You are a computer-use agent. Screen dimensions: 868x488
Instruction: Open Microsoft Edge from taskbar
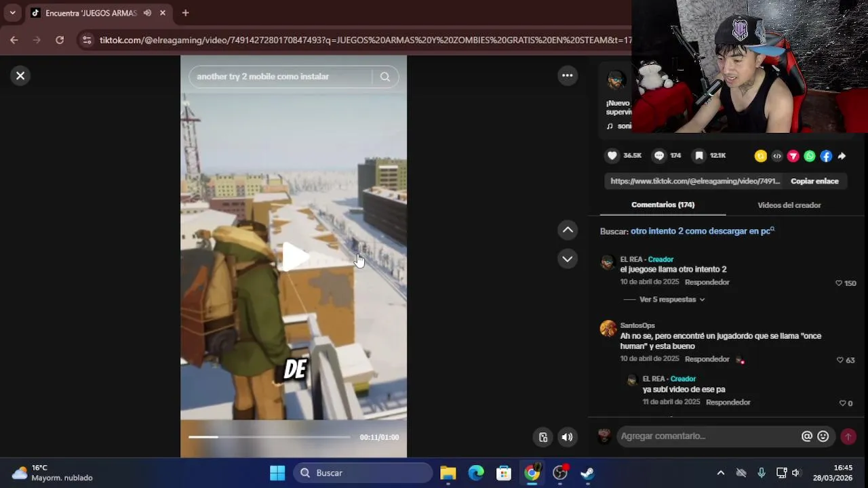[476, 473]
